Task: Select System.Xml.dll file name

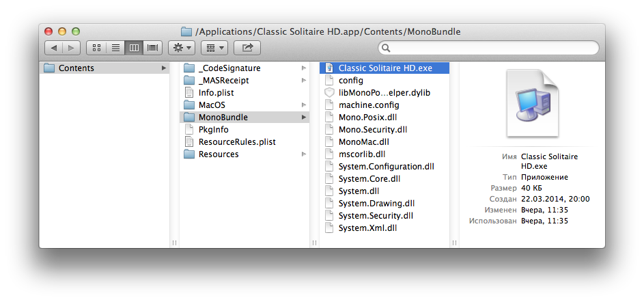Action: tap(367, 228)
